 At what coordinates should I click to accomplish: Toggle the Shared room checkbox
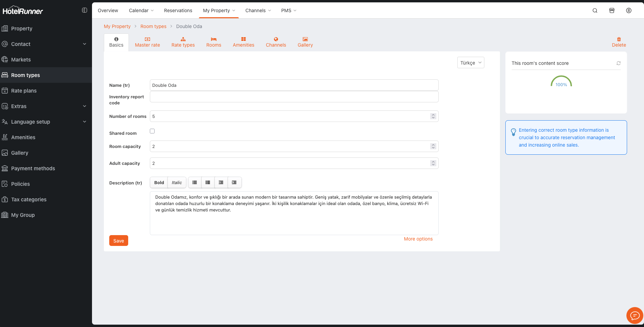152,131
